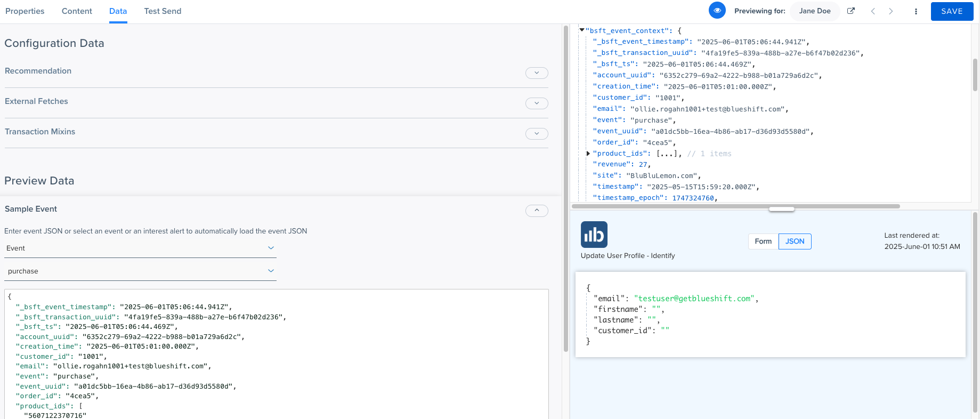980x419 pixels.
Task: Click the "revenue": 27 line
Action: 621,165
